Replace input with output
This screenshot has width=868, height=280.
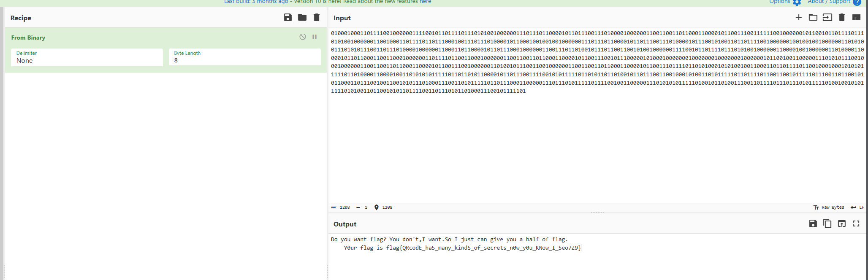[x=841, y=224]
